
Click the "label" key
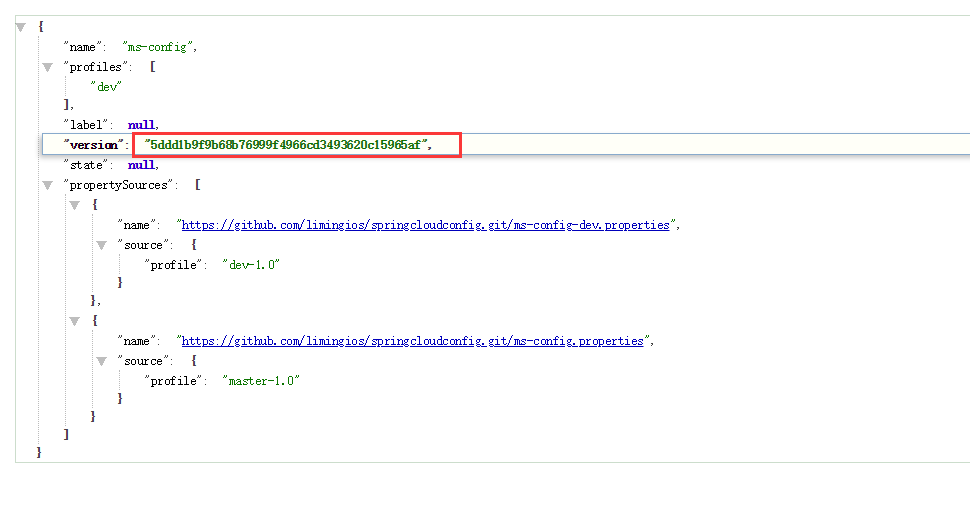coord(85,125)
